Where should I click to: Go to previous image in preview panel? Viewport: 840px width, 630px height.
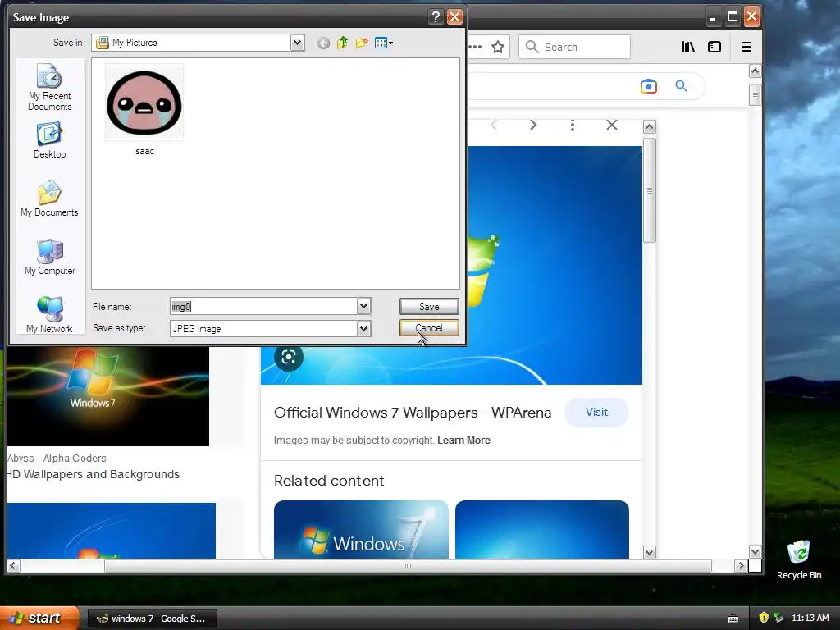494,126
